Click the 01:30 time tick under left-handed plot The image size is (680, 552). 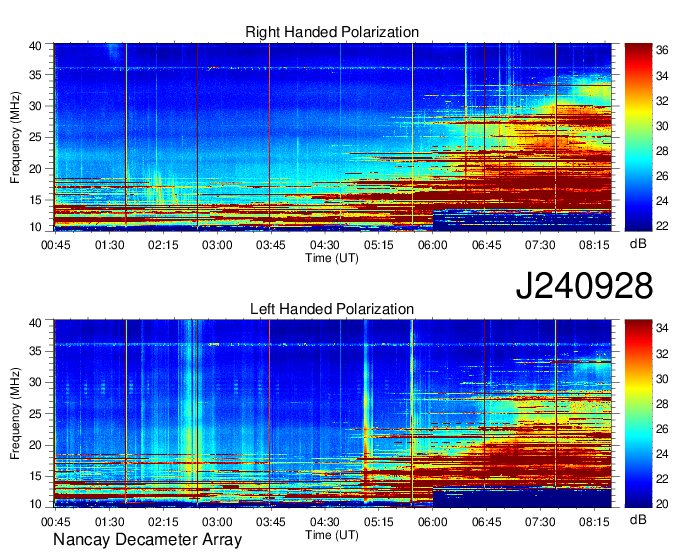coord(109,521)
